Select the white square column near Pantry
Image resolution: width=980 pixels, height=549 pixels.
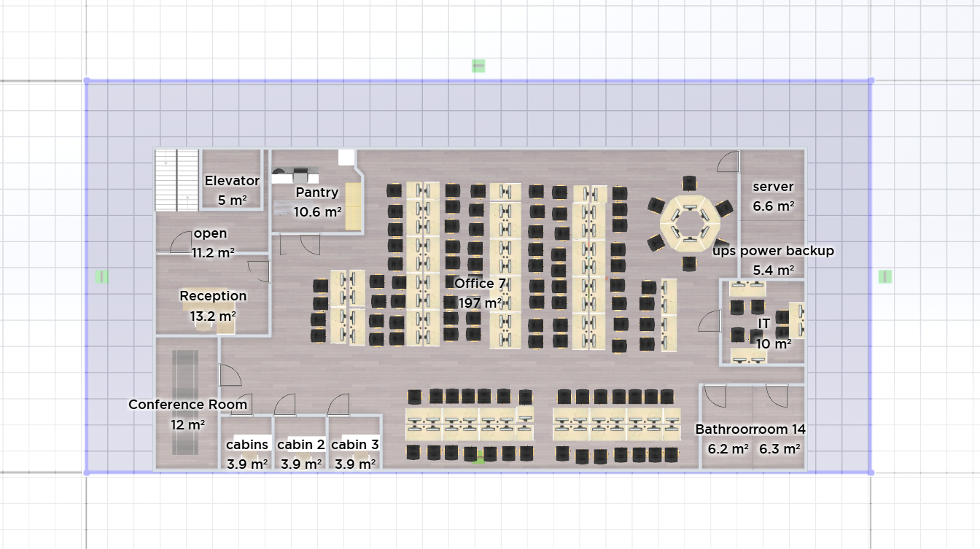[346, 157]
